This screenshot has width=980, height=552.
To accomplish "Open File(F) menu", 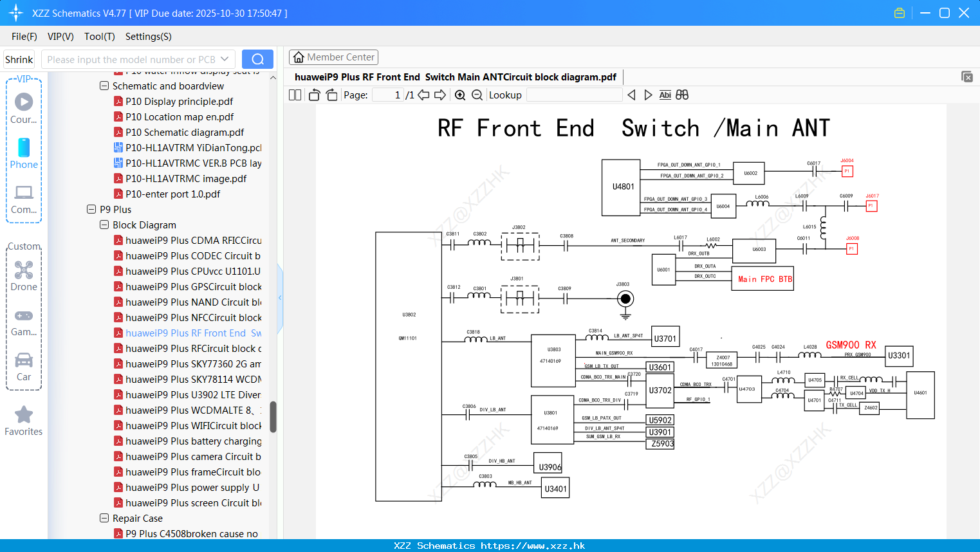I will pos(24,37).
